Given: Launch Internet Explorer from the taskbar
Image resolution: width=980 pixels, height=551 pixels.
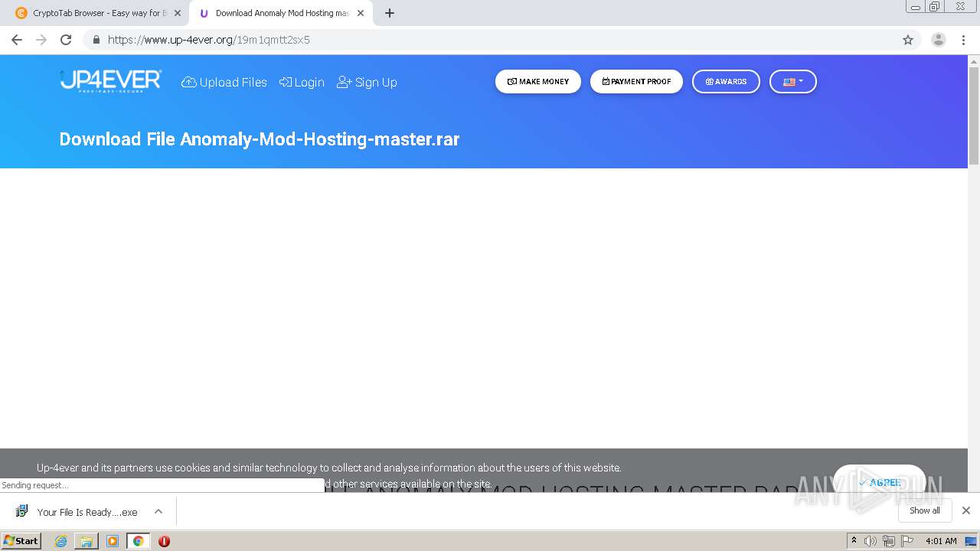Looking at the screenshot, I should click(61, 541).
